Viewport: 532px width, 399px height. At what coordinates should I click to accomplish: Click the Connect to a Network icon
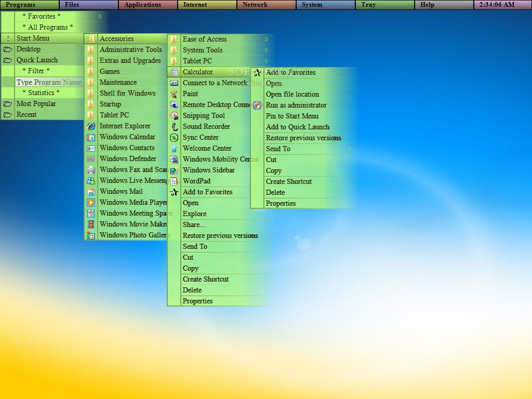[175, 83]
